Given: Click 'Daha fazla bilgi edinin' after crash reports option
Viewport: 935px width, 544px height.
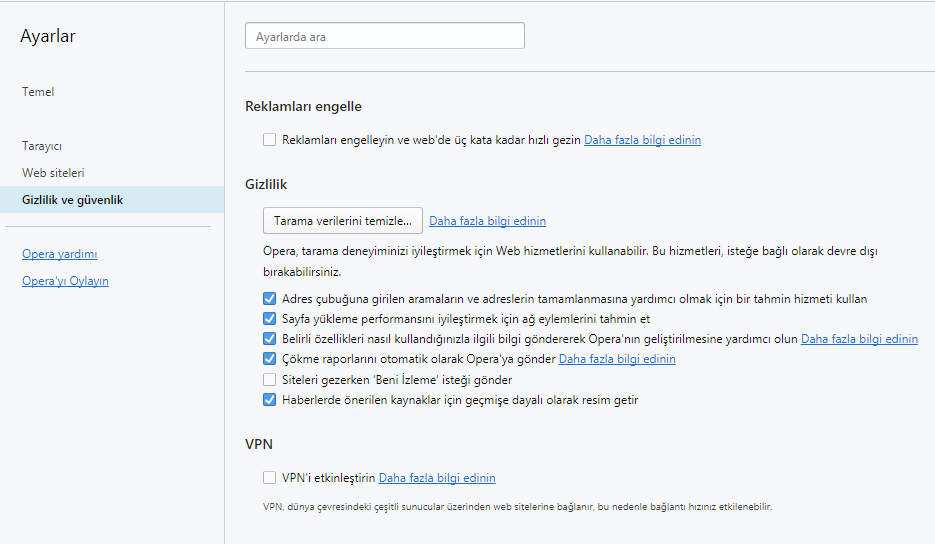Looking at the screenshot, I should (617, 358).
